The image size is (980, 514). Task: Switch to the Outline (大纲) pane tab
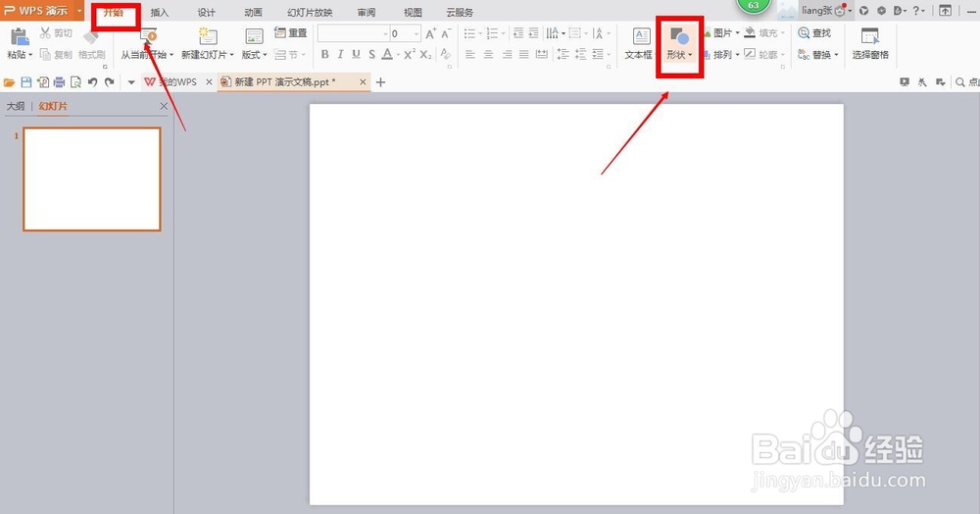pos(16,106)
